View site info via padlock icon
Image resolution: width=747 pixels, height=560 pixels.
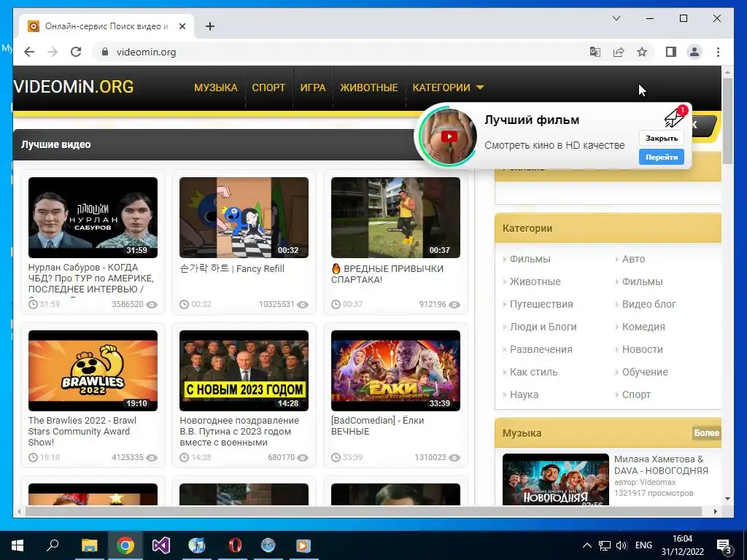105,52
